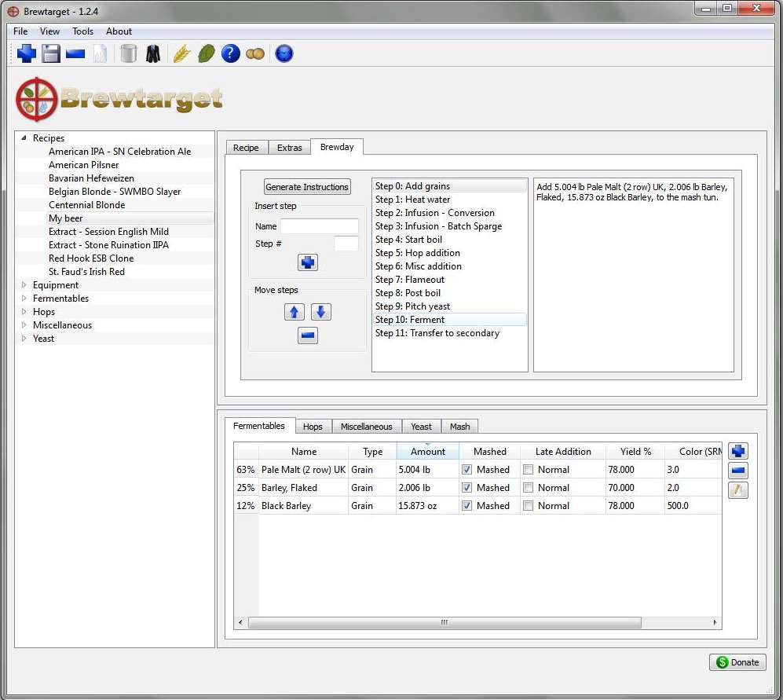Click the Generate Instructions button

[x=307, y=187]
